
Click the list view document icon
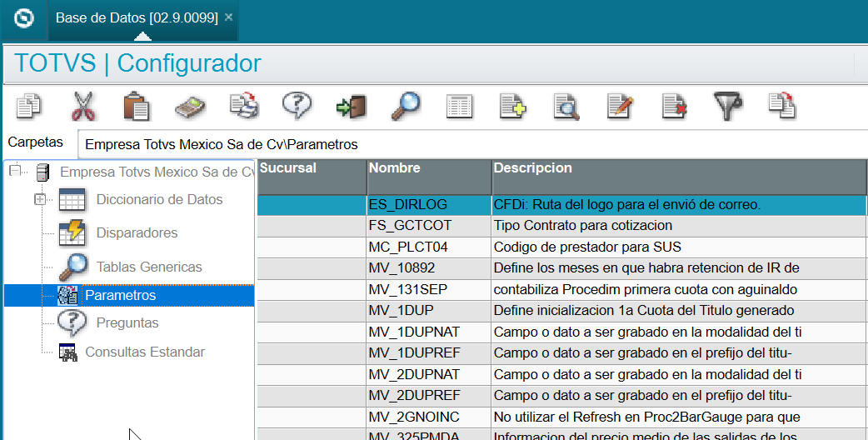click(x=460, y=107)
